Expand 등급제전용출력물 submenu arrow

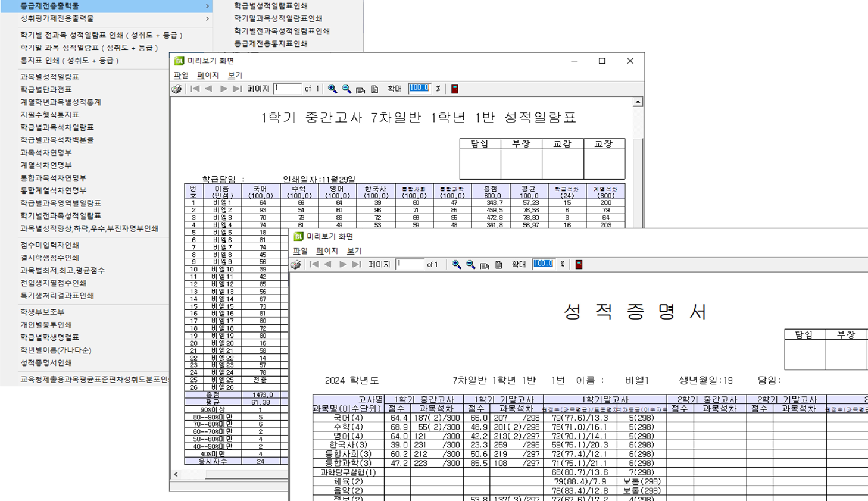(207, 6)
